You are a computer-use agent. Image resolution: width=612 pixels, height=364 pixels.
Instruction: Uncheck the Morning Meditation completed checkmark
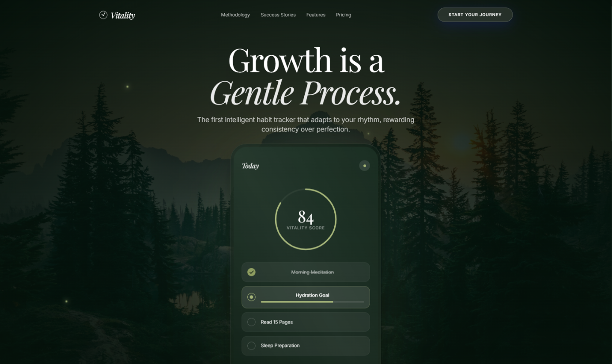pyautogui.click(x=251, y=272)
